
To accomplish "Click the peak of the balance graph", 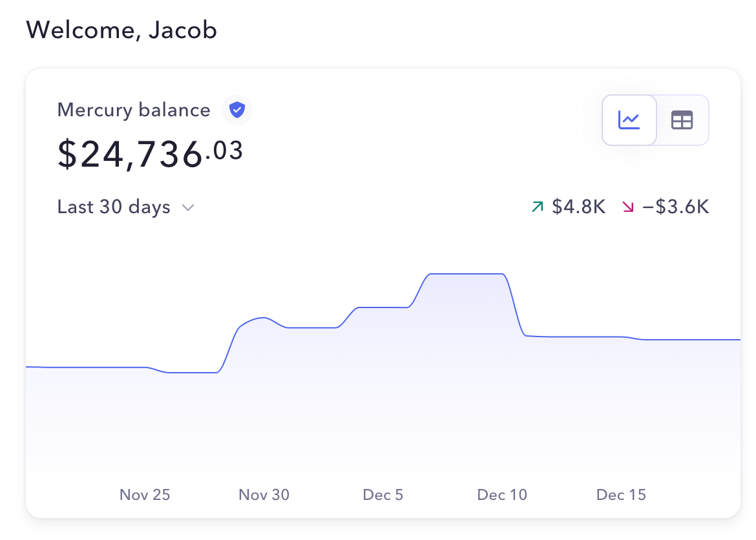I will (x=465, y=274).
